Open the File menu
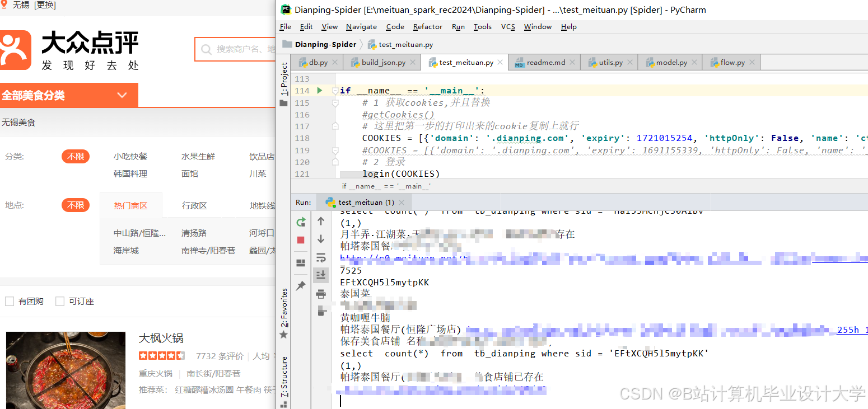Viewport: 868px width, 409px height. pos(285,27)
